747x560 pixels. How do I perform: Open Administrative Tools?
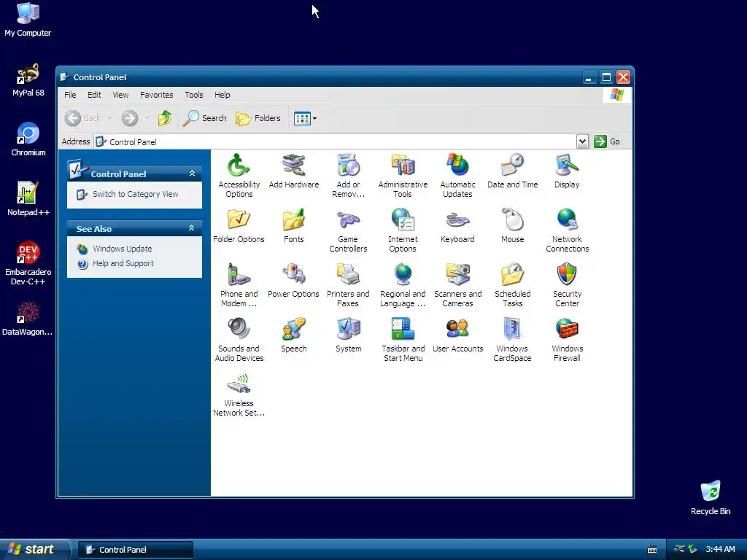click(x=403, y=175)
